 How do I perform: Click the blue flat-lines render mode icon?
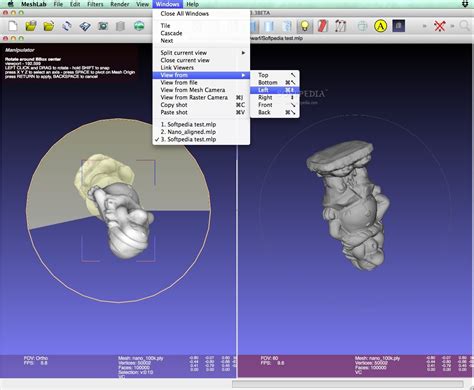[x=254, y=26]
